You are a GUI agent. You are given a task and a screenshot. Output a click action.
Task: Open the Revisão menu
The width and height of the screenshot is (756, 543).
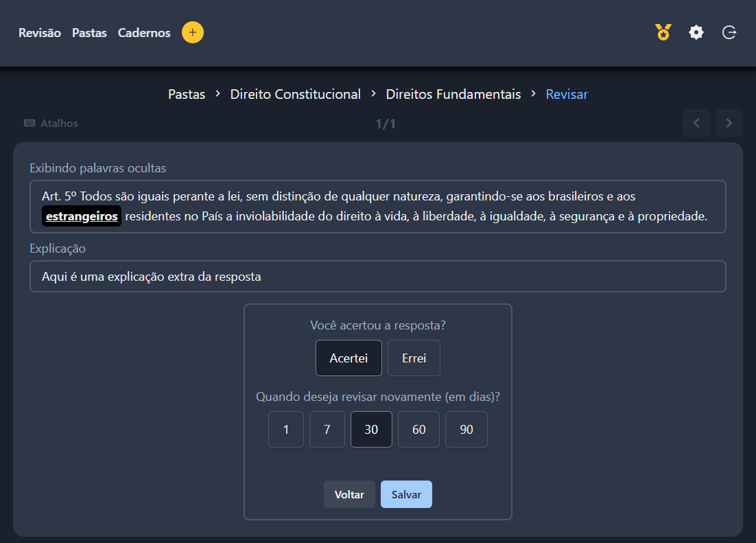click(40, 33)
